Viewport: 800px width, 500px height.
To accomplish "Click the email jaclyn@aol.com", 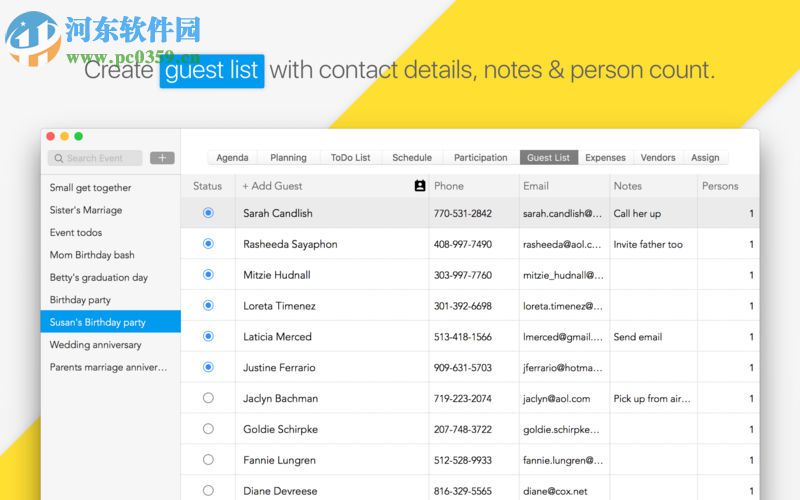I will pos(556,399).
